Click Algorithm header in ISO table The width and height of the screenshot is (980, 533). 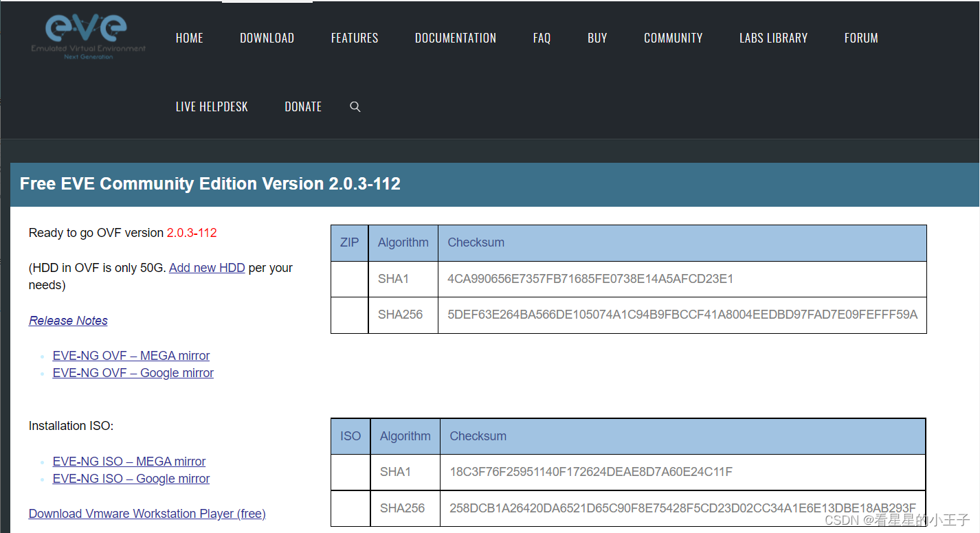(405, 436)
